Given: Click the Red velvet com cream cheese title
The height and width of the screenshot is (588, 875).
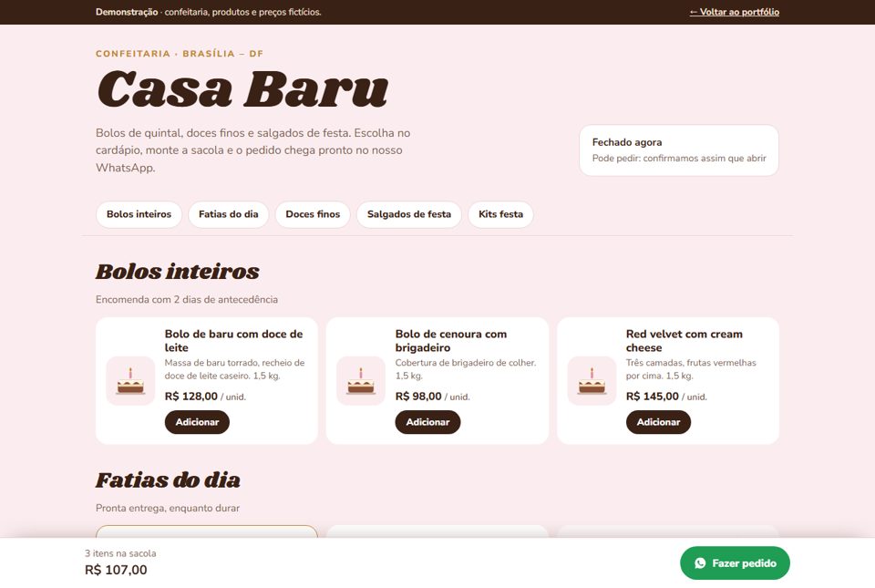Looking at the screenshot, I should pos(685,341).
